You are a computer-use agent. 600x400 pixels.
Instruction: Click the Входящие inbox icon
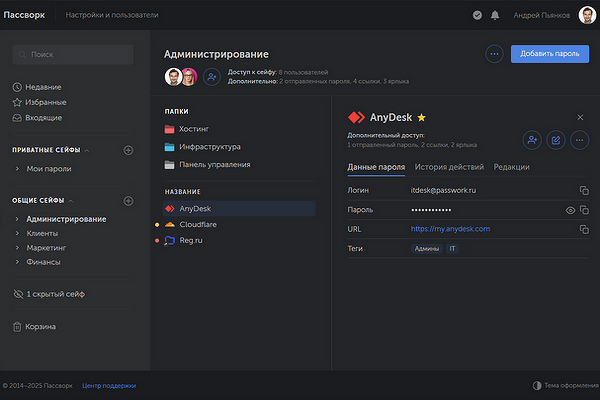point(17,118)
